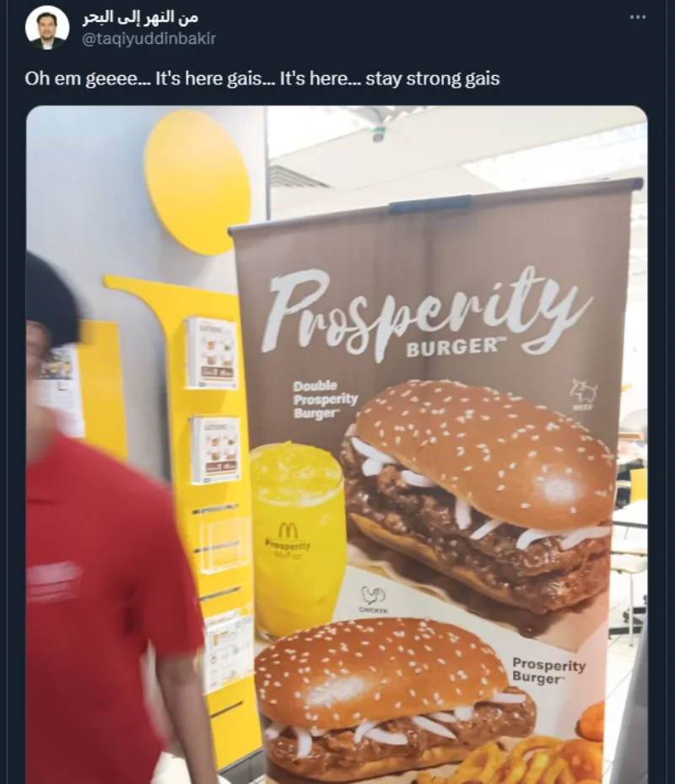Open the tweet's three-dot more options menu

(638, 18)
